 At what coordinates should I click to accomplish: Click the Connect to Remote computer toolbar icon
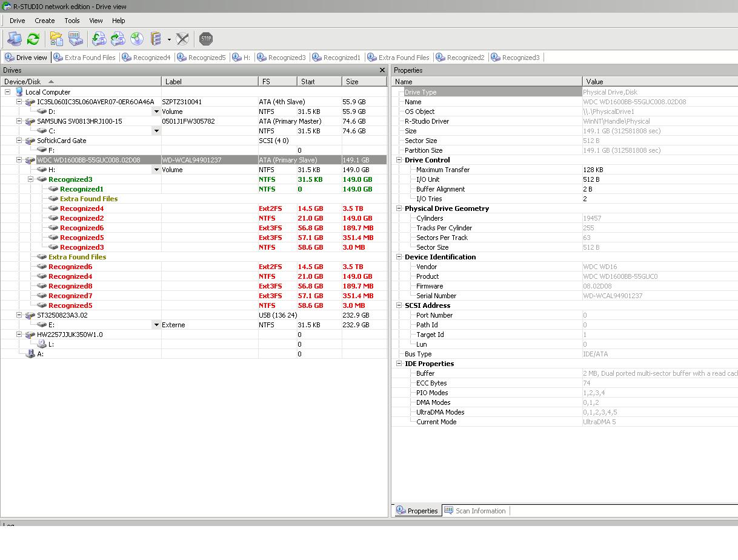tap(15, 39)
